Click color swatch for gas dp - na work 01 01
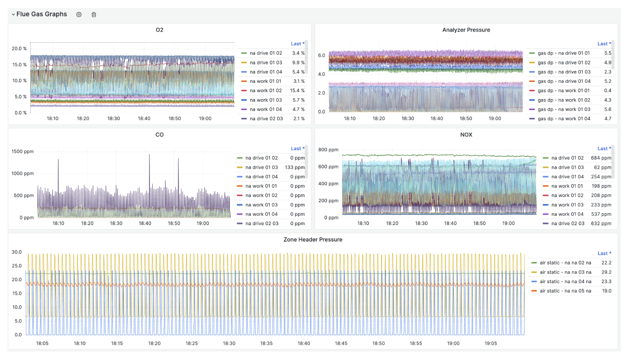The image size is (630, 364). click(532, 91)
